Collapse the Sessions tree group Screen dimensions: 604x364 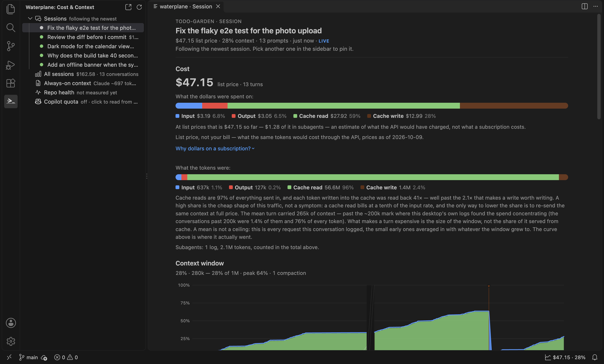(30, 18)
